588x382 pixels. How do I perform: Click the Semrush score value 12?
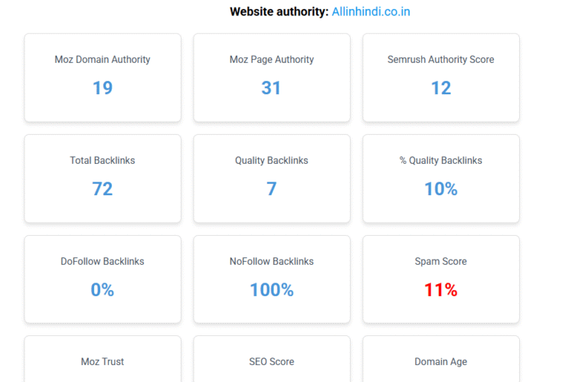click(x=441, y=88)
